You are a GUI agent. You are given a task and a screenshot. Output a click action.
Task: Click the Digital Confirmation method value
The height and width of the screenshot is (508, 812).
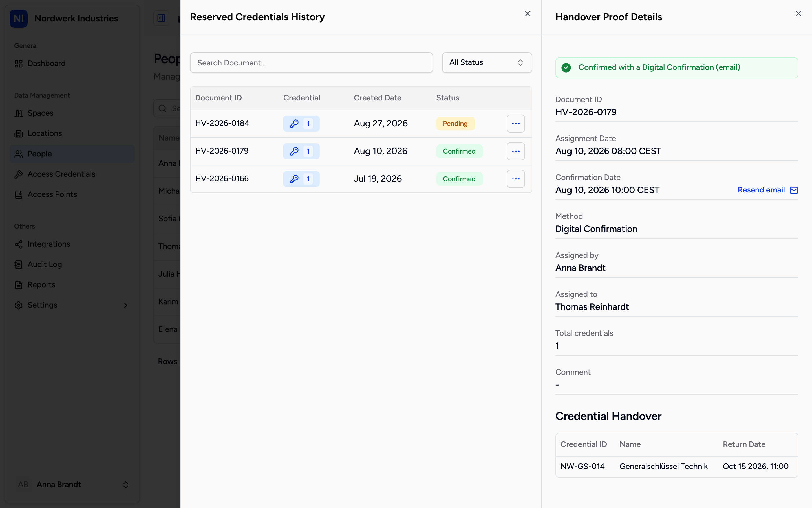597,229
